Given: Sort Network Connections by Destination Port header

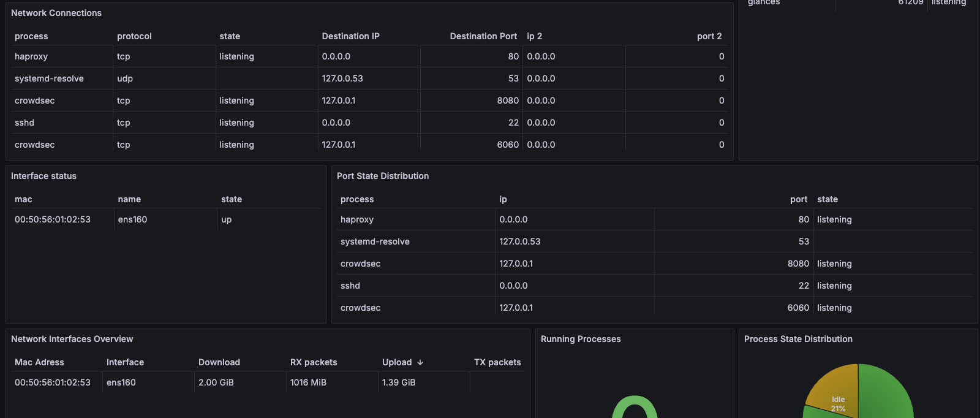Looking at the screenshot, I should (x=483, y=36).
